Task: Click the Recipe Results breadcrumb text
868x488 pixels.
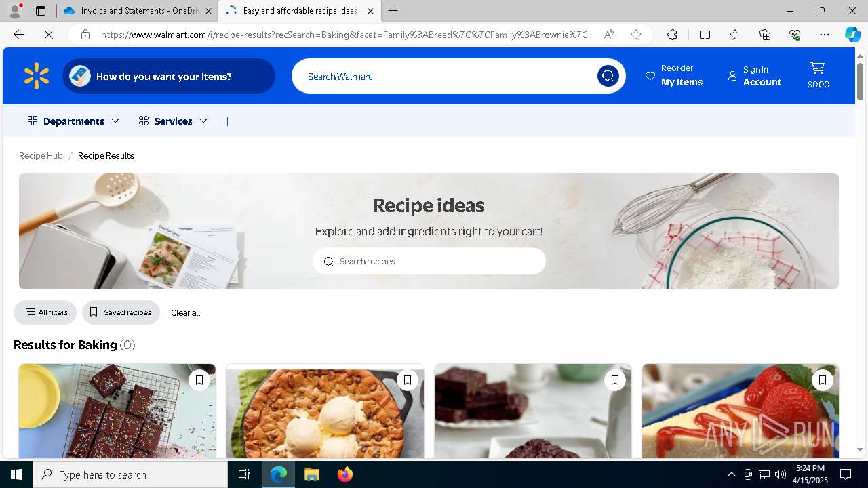Action: point(106,155)
